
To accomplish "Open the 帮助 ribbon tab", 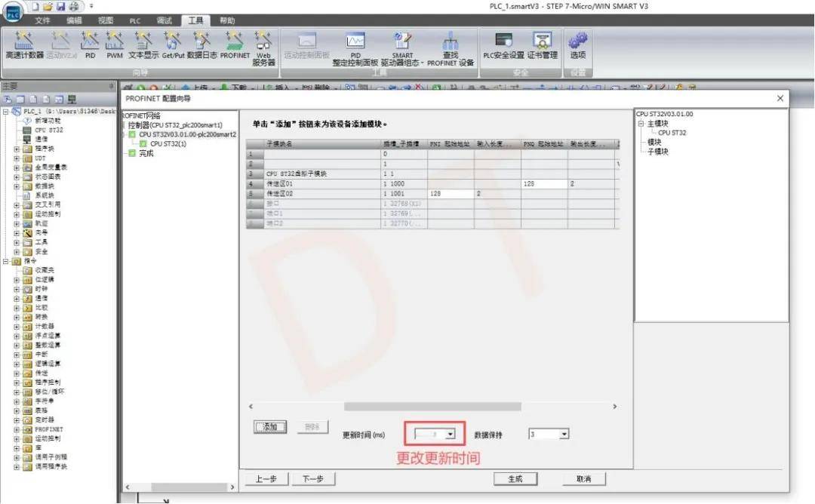I will pyautogui.click(x=227, y=20).
